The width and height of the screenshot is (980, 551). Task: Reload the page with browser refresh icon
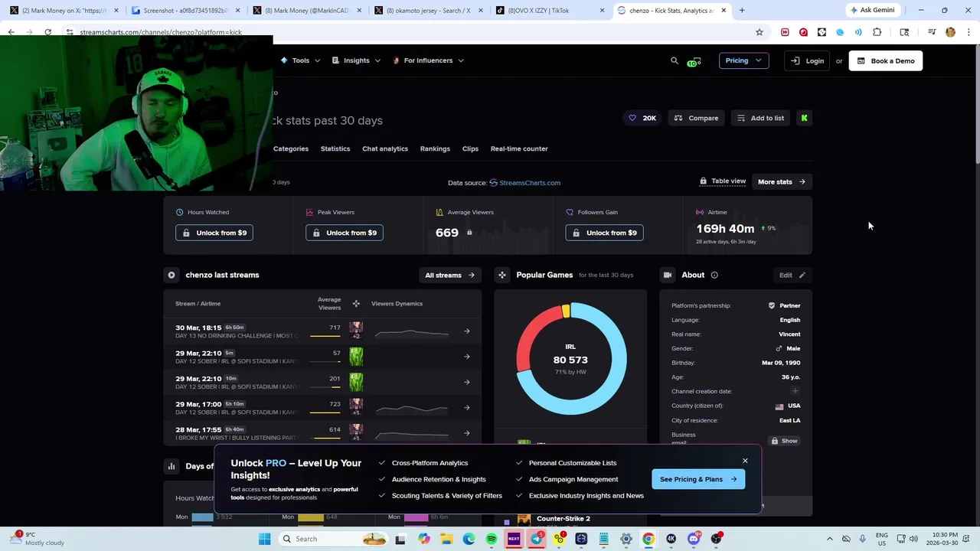47,32
